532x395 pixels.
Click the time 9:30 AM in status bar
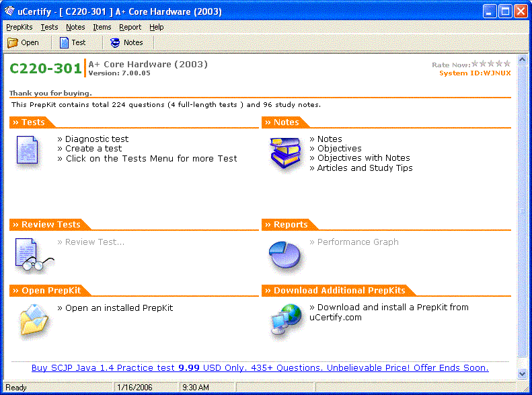[x=195, y=388]
